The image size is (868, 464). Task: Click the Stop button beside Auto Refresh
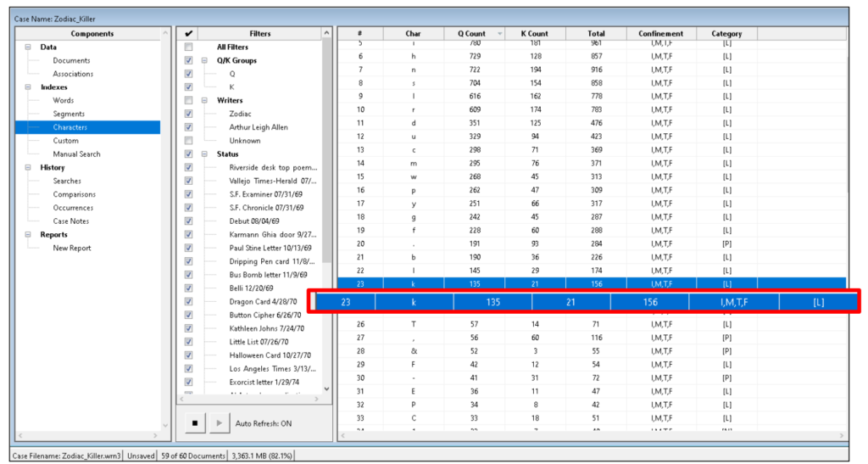195,423
